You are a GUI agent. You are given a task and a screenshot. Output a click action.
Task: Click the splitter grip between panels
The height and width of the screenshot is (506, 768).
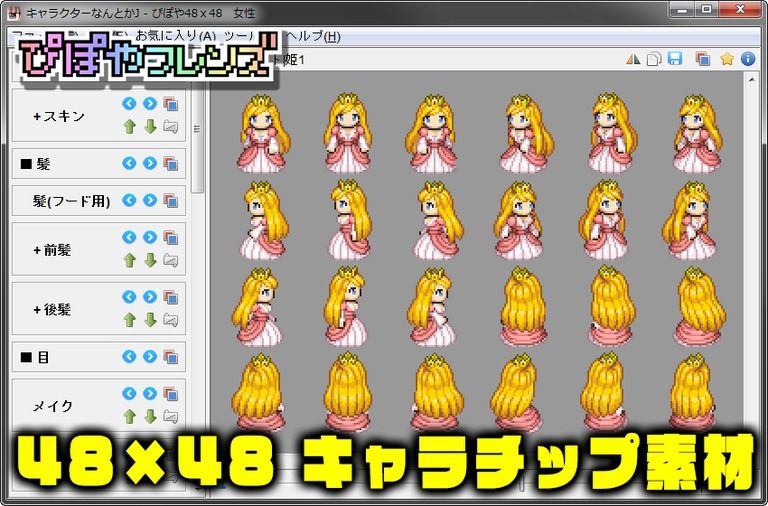[x=197, y=129]
